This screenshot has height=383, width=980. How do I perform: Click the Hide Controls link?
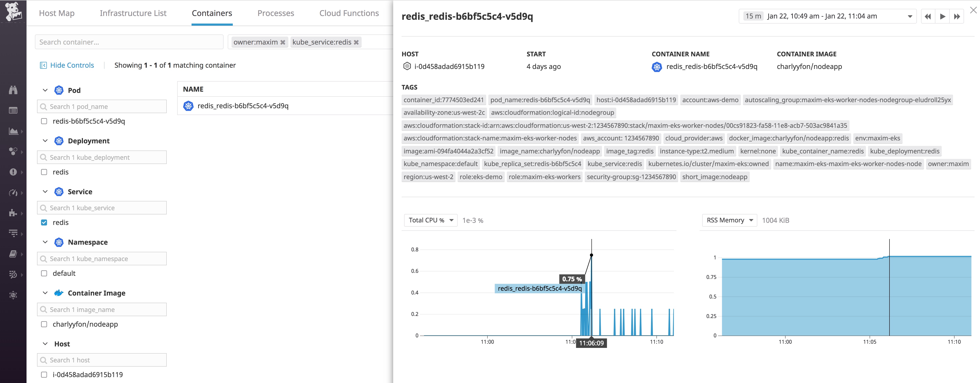pos(72,65)
